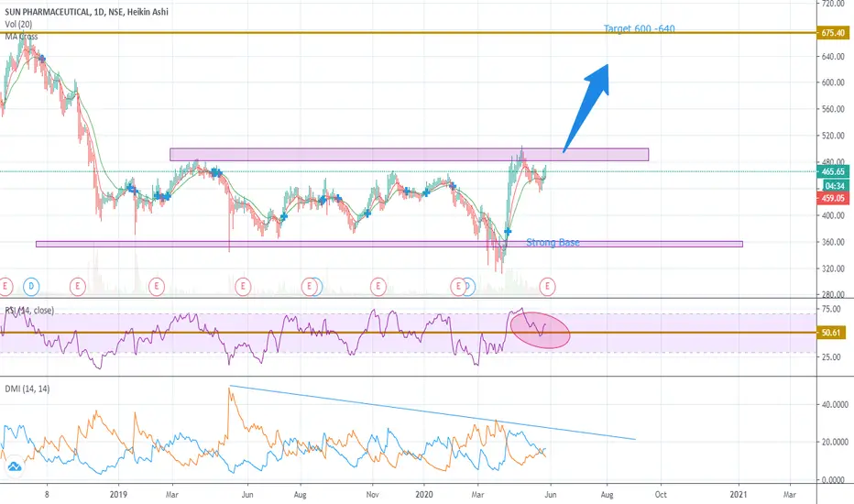Click the 560.00 price axis label
The image size is (854, 504).
coord(833,109)
